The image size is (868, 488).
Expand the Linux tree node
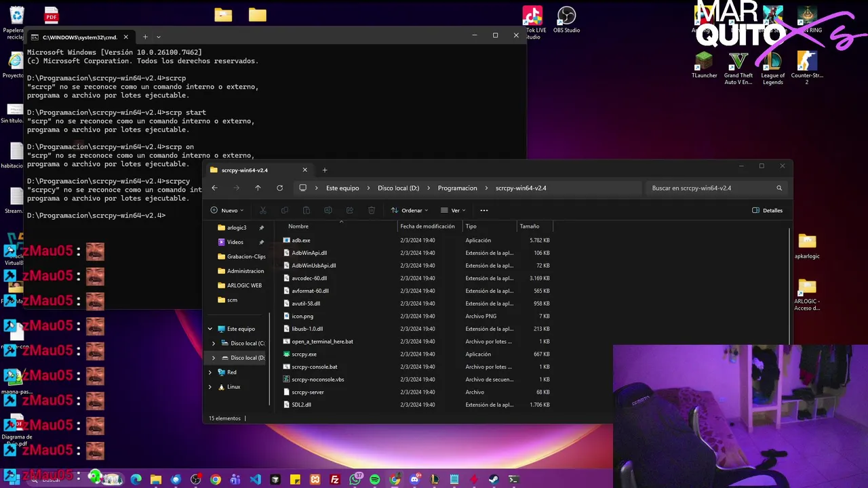210,386
